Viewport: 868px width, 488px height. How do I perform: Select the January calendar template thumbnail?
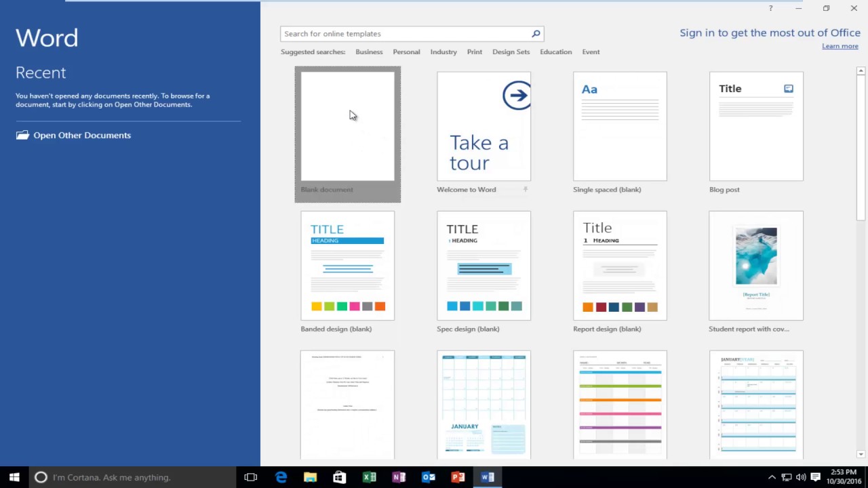[484, 405]
